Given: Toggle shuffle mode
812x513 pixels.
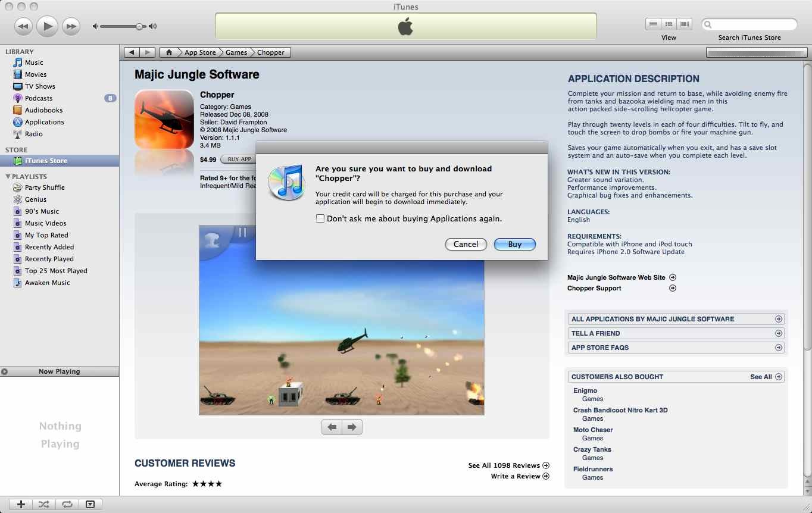Looking at the screenshot, I should tap(43, 504).
